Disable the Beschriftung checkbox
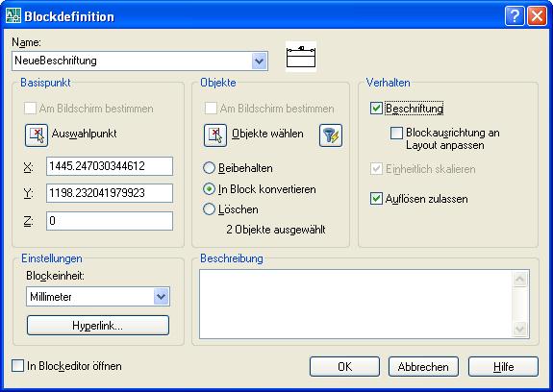Viewport: 553px width, 392px height. (376, 109)
